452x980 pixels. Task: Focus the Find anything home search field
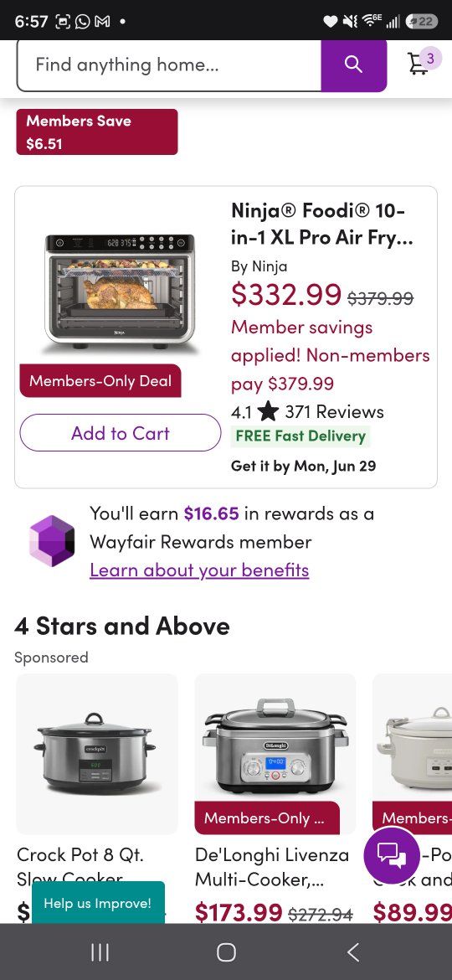pyautogui.click(x=168, y=65)
